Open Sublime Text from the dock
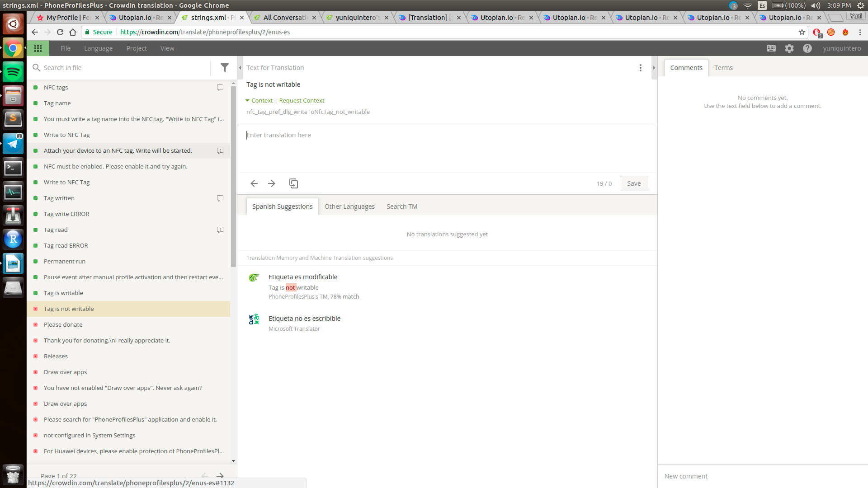The height and width of the screenshot is (488, 868). tap(13, 119)
